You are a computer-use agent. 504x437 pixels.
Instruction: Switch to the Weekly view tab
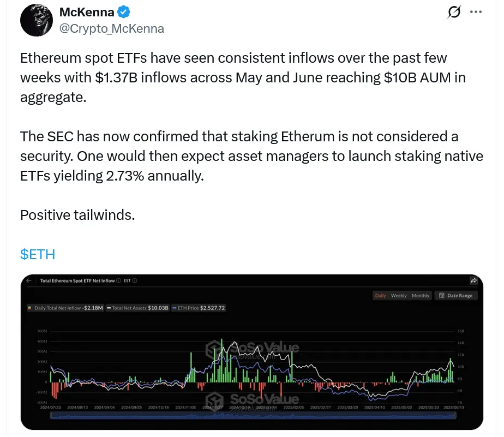click(x=399, y=295)
